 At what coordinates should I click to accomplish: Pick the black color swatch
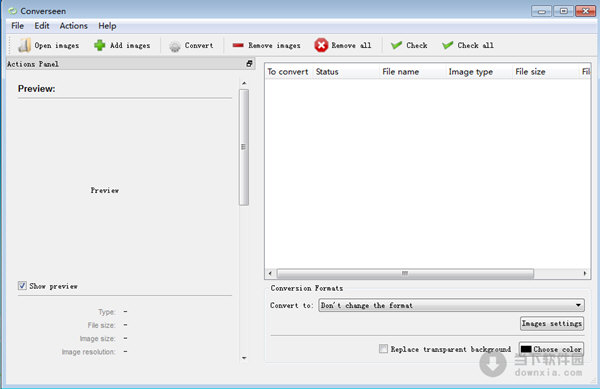(x=526, y=349)
